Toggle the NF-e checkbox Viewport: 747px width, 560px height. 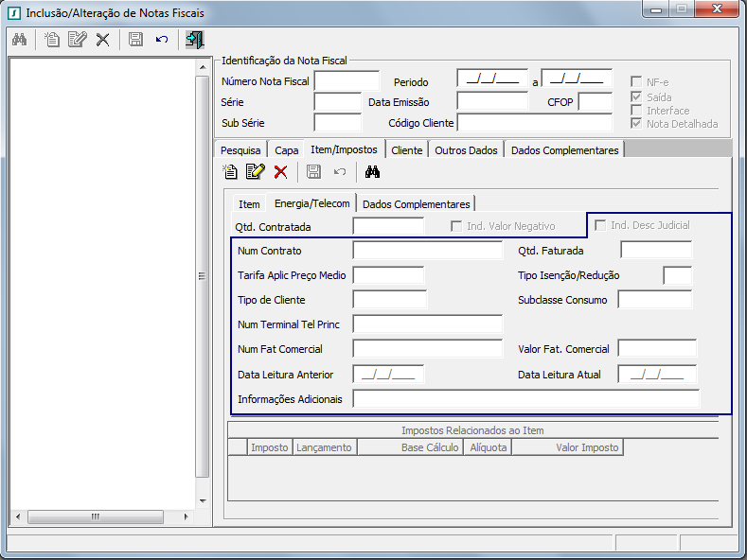click(x=637, y=82)
